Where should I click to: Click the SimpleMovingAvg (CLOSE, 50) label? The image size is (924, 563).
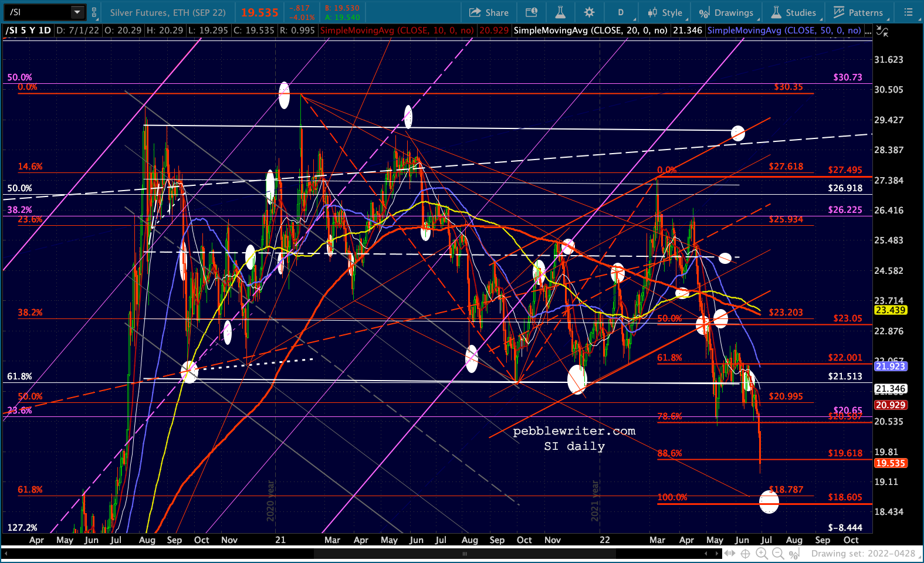pyautogui.click(x=784, y=30)
